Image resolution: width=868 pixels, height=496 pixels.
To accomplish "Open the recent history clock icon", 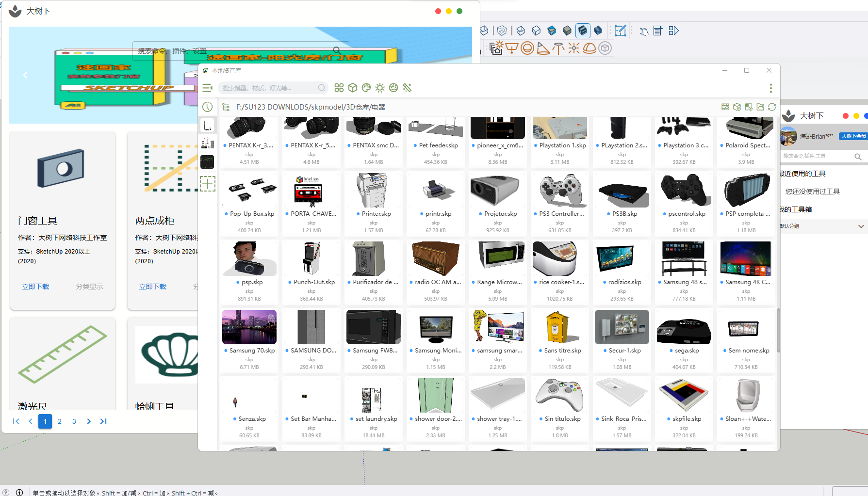I will pos(208,107).
